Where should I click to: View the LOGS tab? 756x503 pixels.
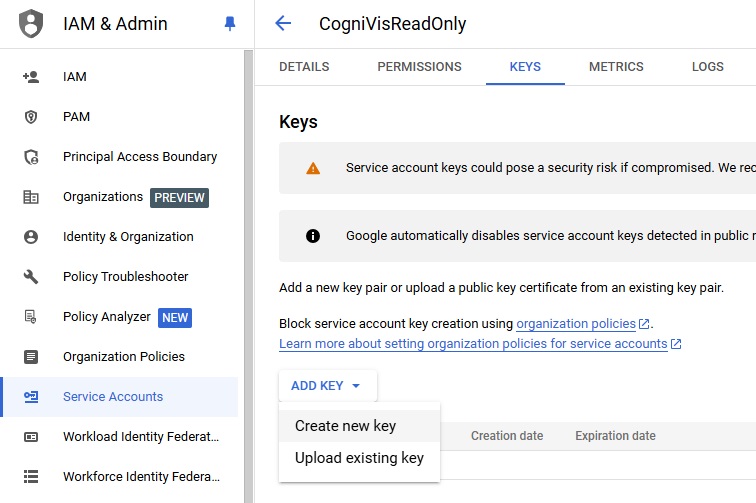(707, 67)
